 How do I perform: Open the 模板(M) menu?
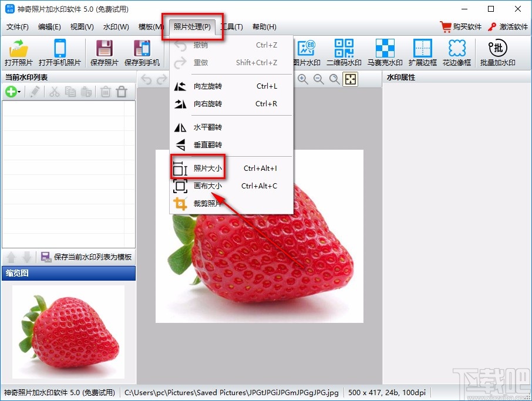(x=149, y=27)
